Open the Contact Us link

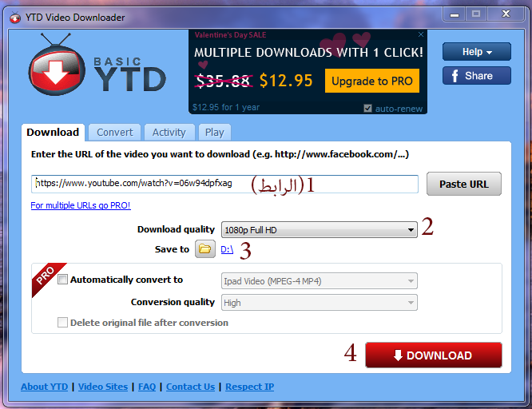point(190,387)
